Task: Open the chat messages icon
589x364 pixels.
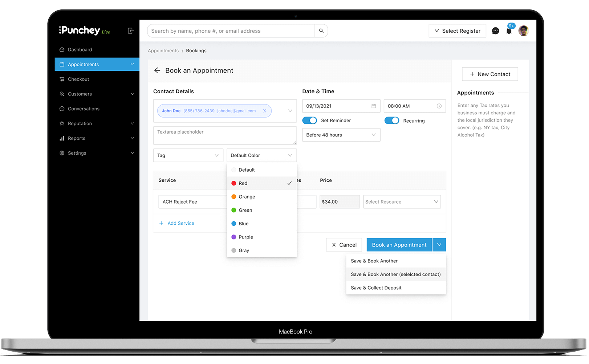Action: pos(495,31)
